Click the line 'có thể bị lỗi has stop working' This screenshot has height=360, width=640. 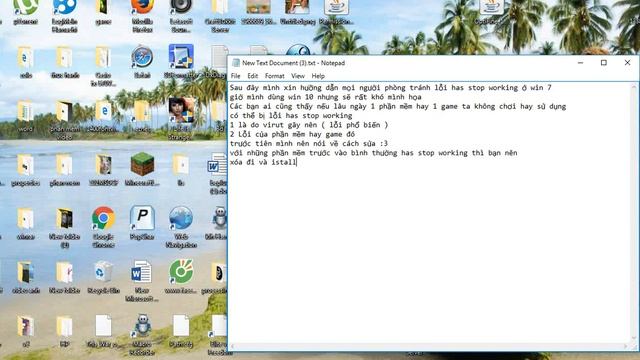pos(291,116)
